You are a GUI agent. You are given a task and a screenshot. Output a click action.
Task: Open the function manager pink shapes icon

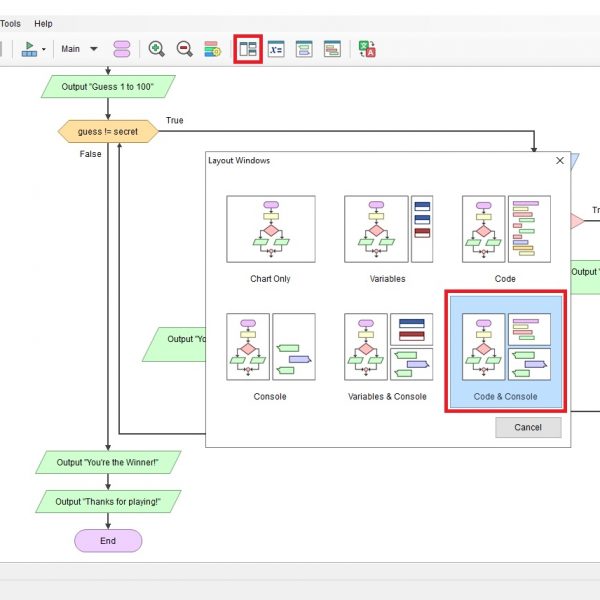(122, 48)
